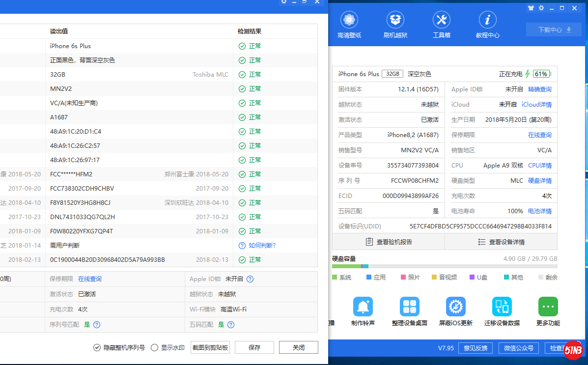Image resolution: width=588 pixels, height=365 pixels.
Task: Open the 高清壁纸 wallpaper icon
Action: coord(349,21)
